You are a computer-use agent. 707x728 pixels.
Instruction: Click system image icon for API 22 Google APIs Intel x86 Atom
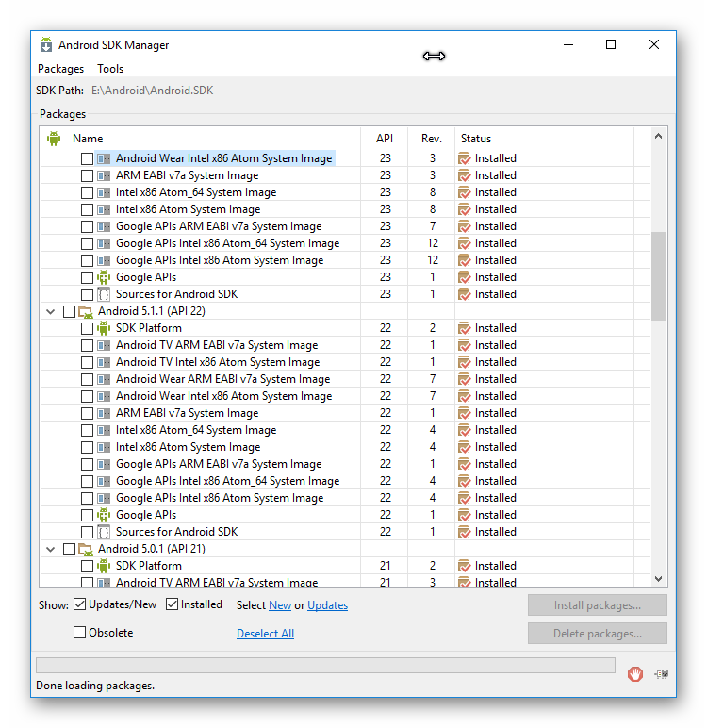click(104, 498)
